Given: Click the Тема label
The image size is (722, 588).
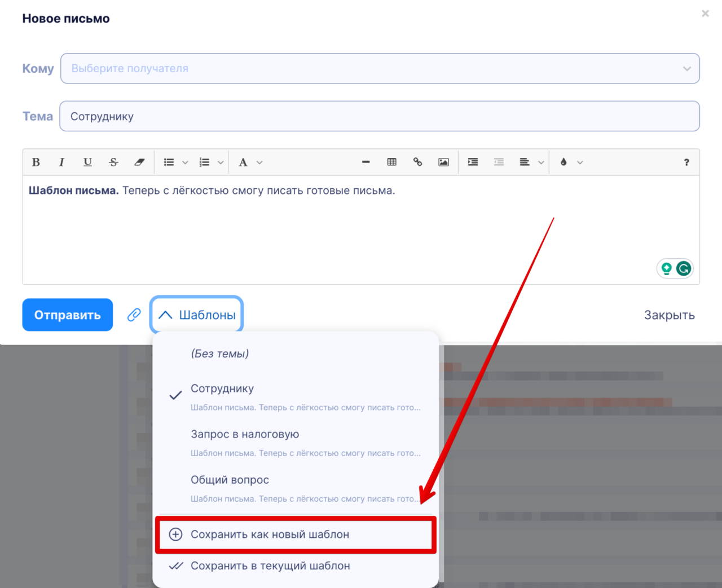Looking at the screenshot, I should tap(37, 116).
